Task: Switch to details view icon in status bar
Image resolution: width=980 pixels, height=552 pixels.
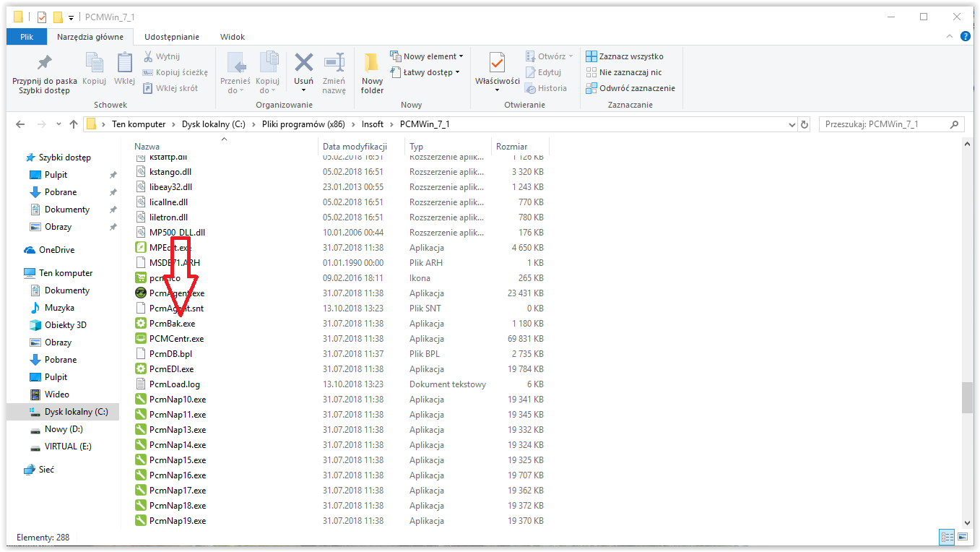Action: click(947, 537)
